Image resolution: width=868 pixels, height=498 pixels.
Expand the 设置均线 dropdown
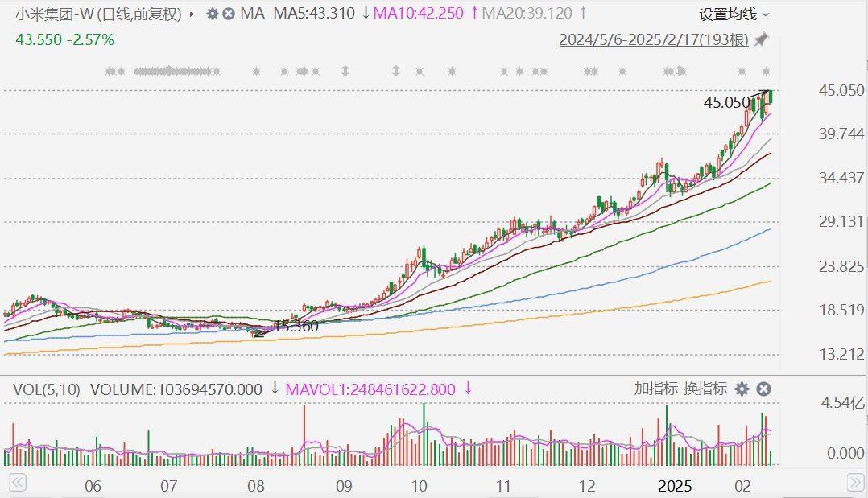coord(734,14)
